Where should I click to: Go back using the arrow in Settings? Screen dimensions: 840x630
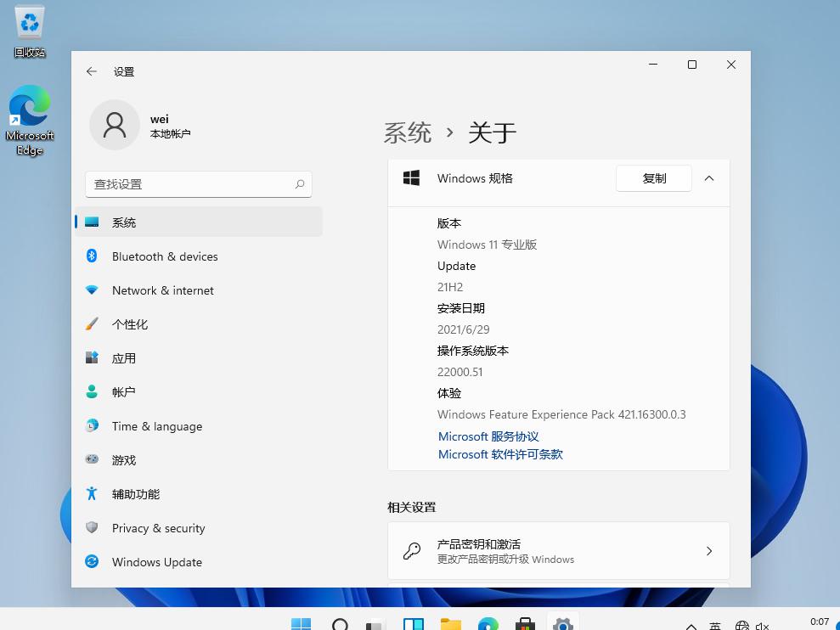(x=92, y=71)
